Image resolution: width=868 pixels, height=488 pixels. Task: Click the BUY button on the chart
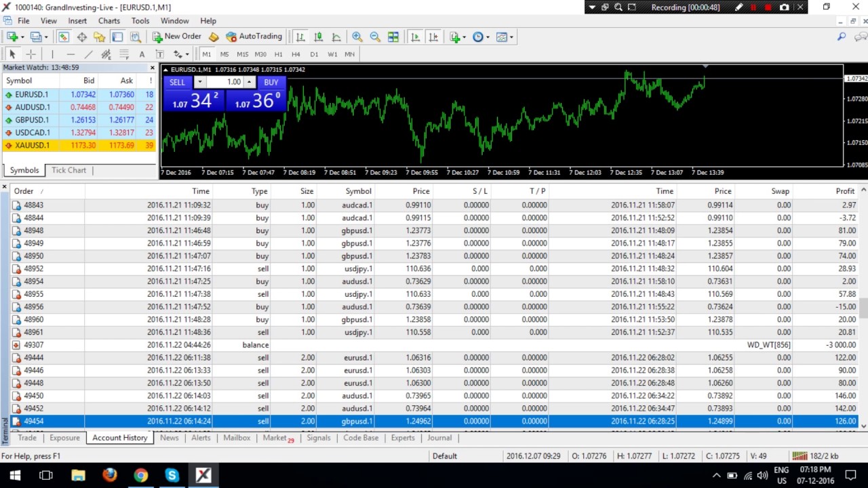pyautogui.click(x=271, y=82)
